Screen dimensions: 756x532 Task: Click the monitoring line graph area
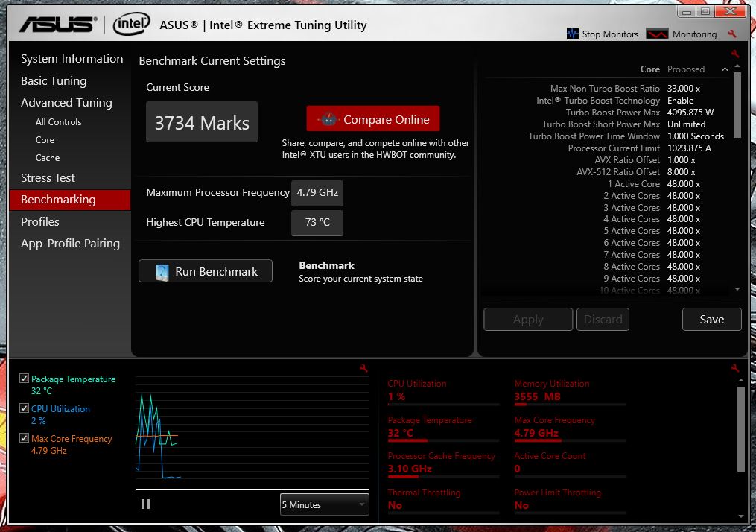click(x=252, y=431)
